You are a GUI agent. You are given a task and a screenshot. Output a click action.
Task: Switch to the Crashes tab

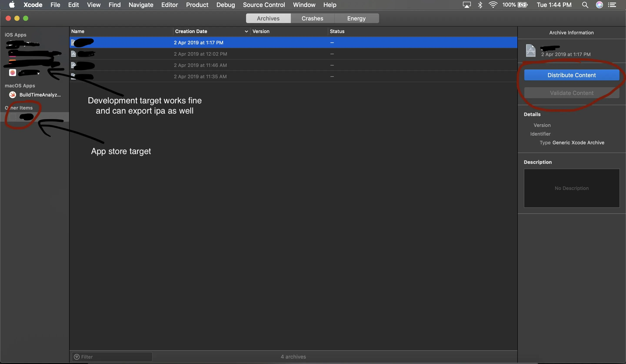[x=312, y=18]
